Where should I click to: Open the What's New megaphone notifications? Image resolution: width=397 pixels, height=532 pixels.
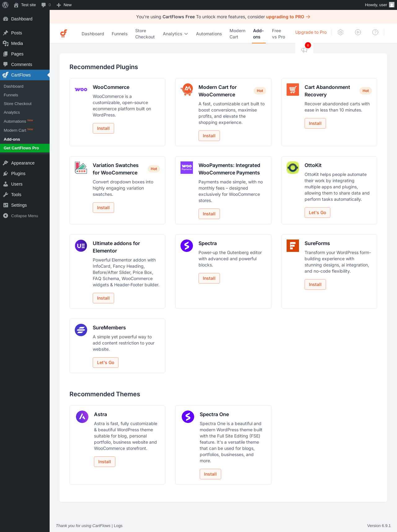[x=304, y=50]
